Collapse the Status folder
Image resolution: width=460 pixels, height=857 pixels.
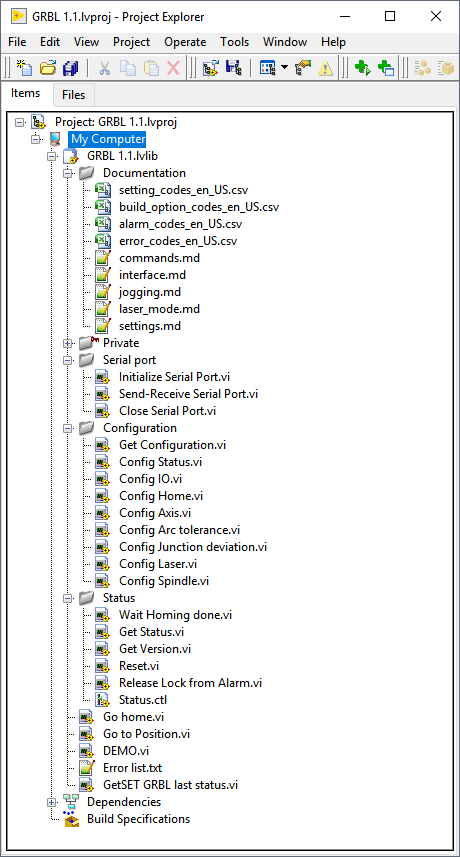(68, 598)
